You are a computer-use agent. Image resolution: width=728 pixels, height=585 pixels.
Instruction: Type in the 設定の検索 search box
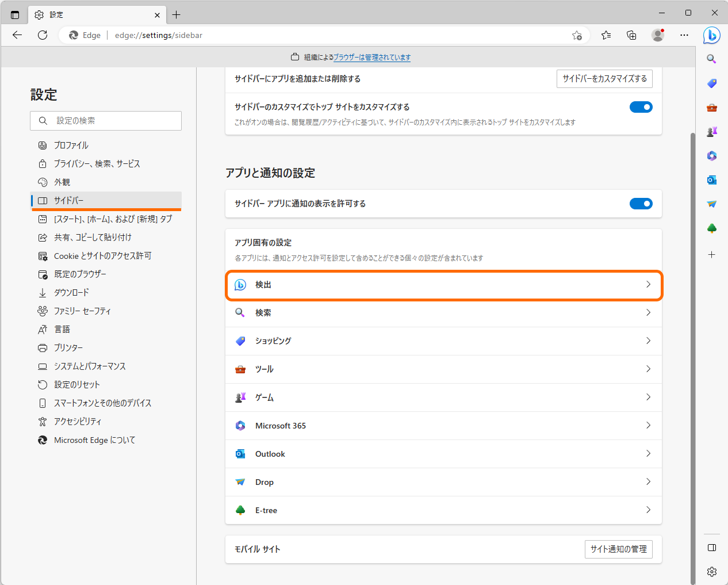[106, 121]
